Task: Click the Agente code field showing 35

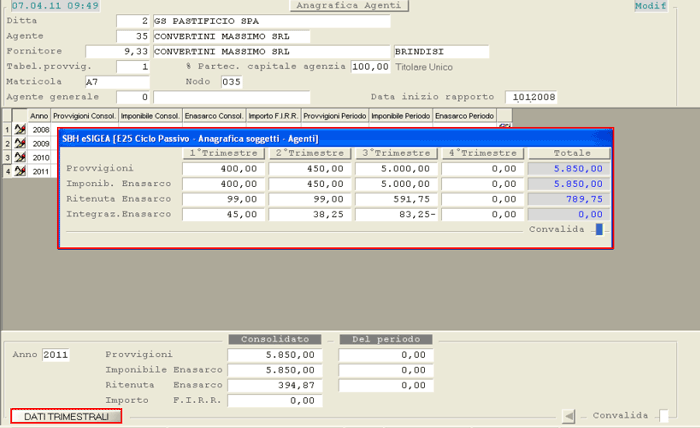Action: point(133,36)
